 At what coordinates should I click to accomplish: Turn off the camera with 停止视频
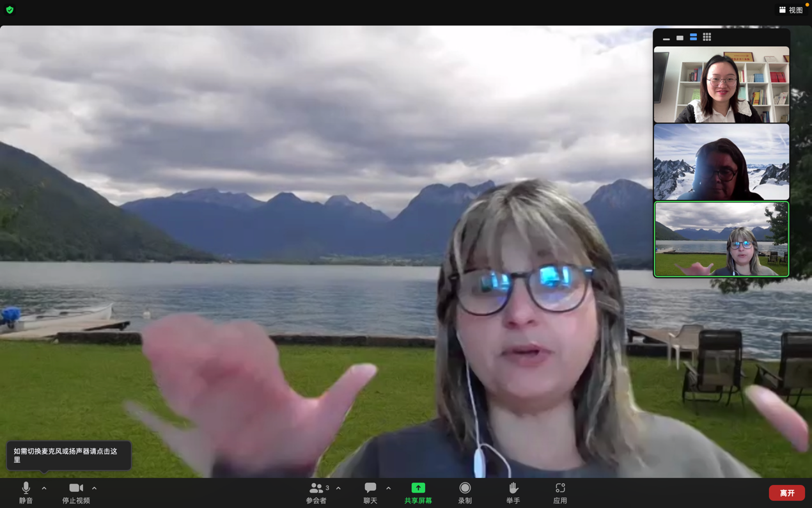pyautogui.click(x=76, y=493)
